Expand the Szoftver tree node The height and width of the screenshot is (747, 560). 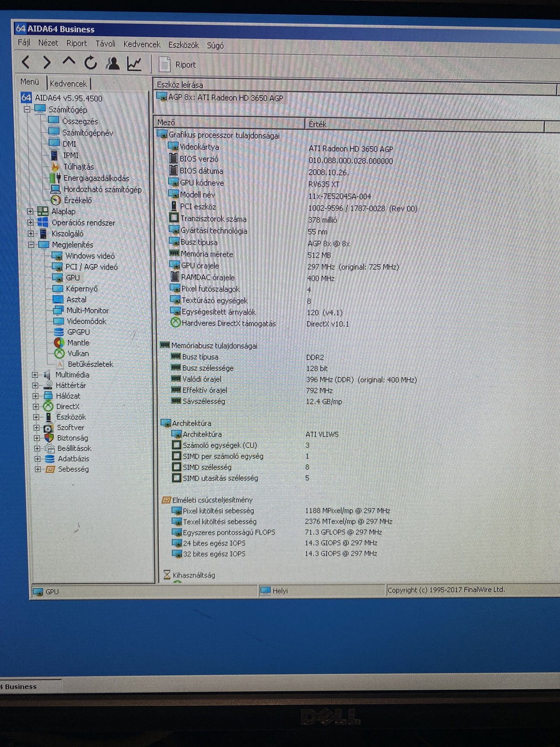(37, 428)
